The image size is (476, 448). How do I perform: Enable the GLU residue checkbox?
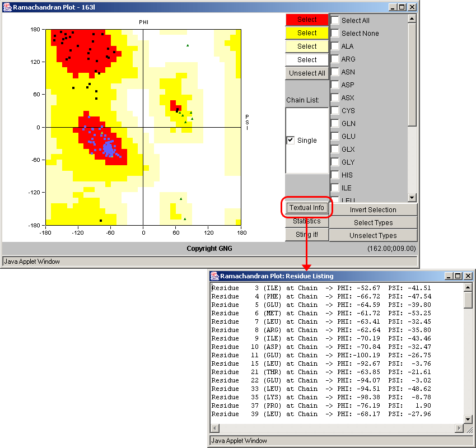coord(335,136)
